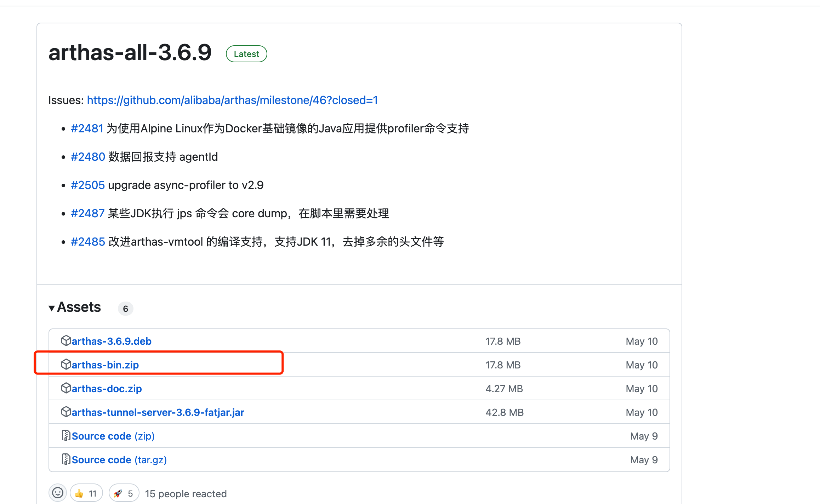Open issue #2485 link

(x=88, y=242)
